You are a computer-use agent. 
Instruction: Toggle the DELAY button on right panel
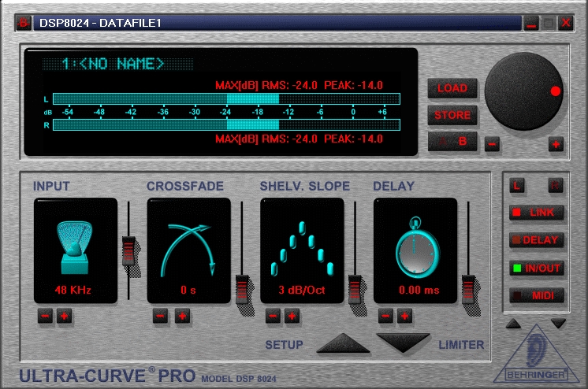pos(537,240)
